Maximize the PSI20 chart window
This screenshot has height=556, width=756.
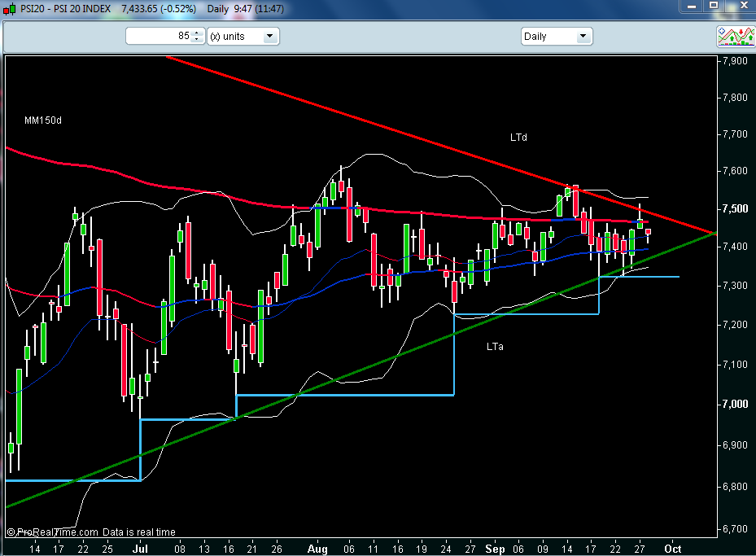tap(714, 6)
